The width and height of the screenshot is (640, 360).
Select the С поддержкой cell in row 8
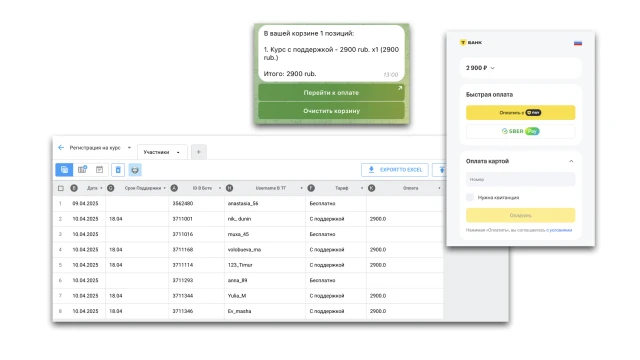click(336, 311)
